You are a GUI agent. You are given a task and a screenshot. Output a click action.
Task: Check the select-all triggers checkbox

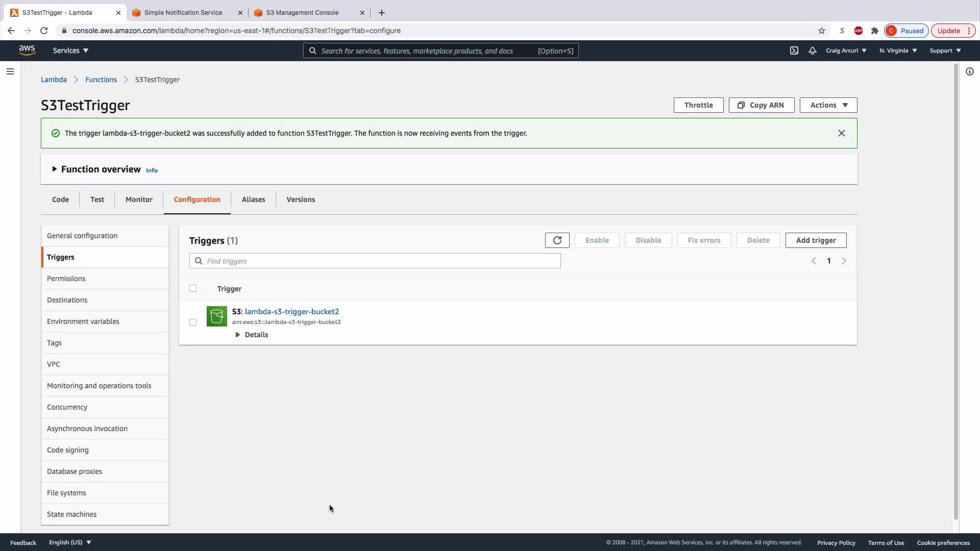point(193,288)
